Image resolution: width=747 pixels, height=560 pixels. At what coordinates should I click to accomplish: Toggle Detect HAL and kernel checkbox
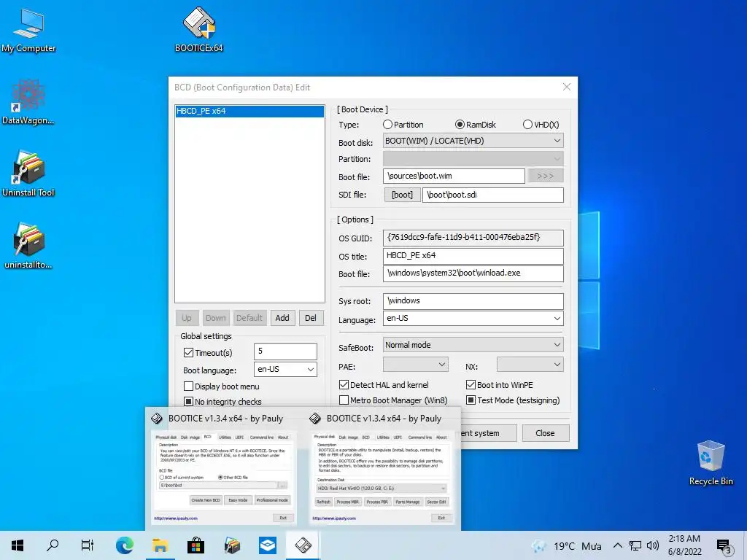pyautogui.click(x=344, y=384)
